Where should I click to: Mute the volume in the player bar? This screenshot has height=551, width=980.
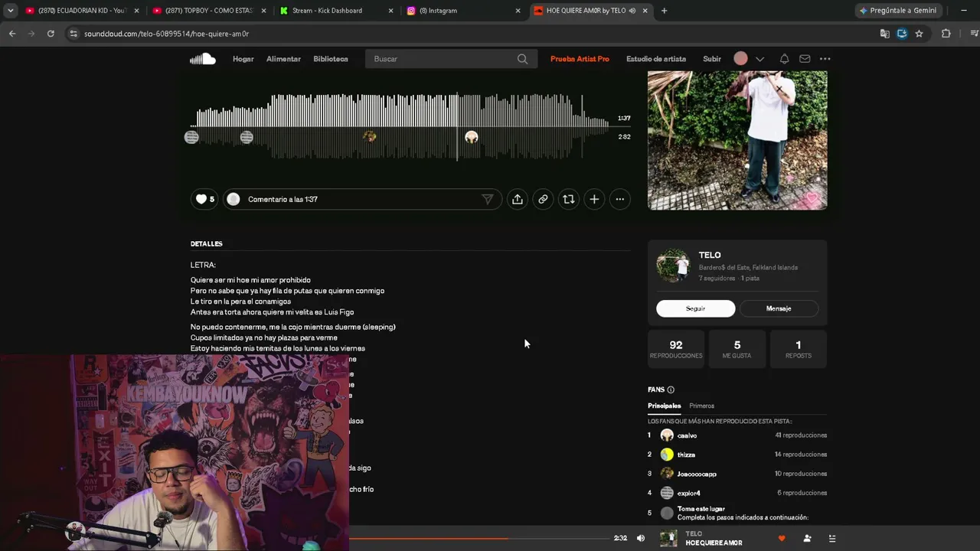(x=641, y=538)
